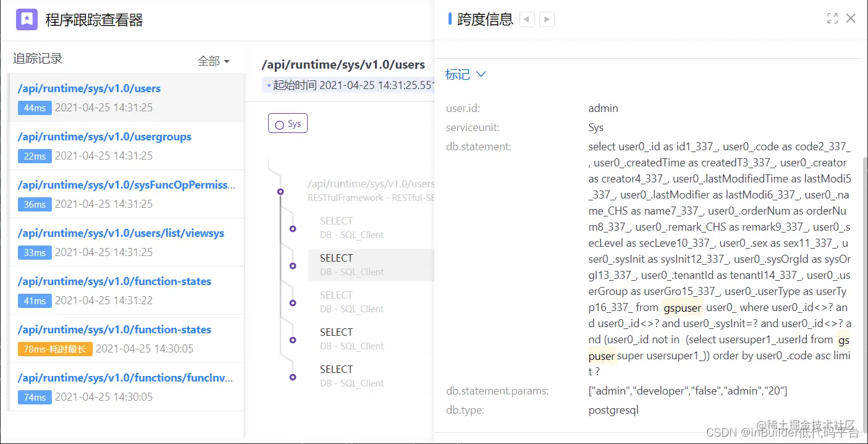The width and height of the screenshot is (868, 444).
Task: Open trace /api/runtime/sys/v1.0/users record
Action: 126,98
